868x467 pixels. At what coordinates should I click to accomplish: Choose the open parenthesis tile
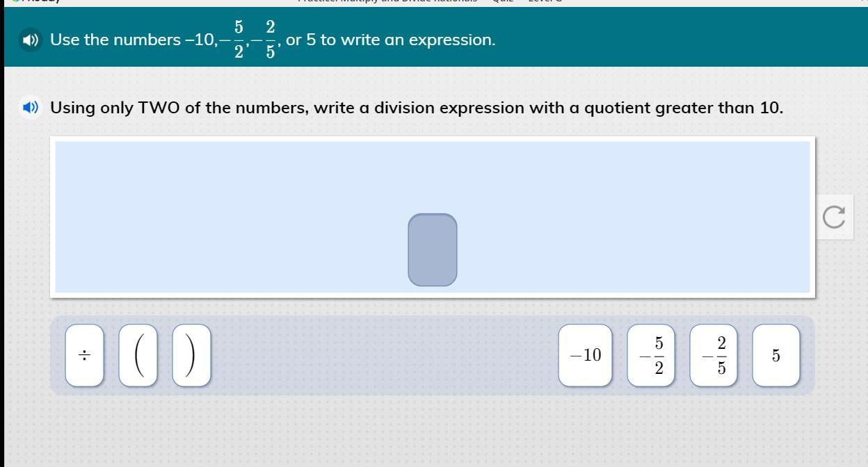(x=138, y=355)
